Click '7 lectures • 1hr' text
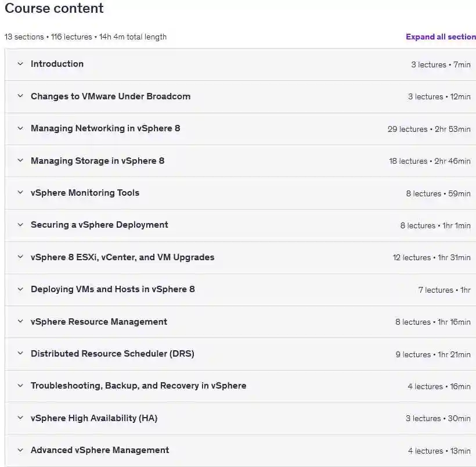The height and width of the screenshot is (467, 476). [x=445, y=290]
